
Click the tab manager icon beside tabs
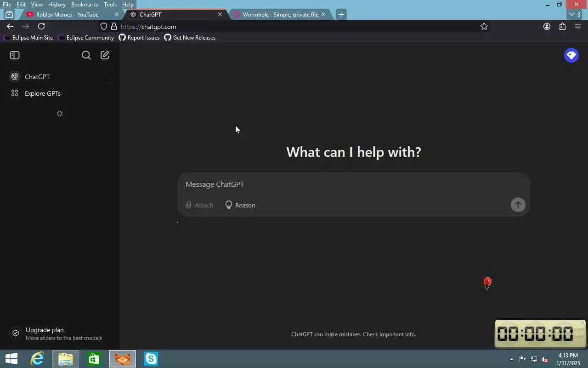[x=9, y=14]
